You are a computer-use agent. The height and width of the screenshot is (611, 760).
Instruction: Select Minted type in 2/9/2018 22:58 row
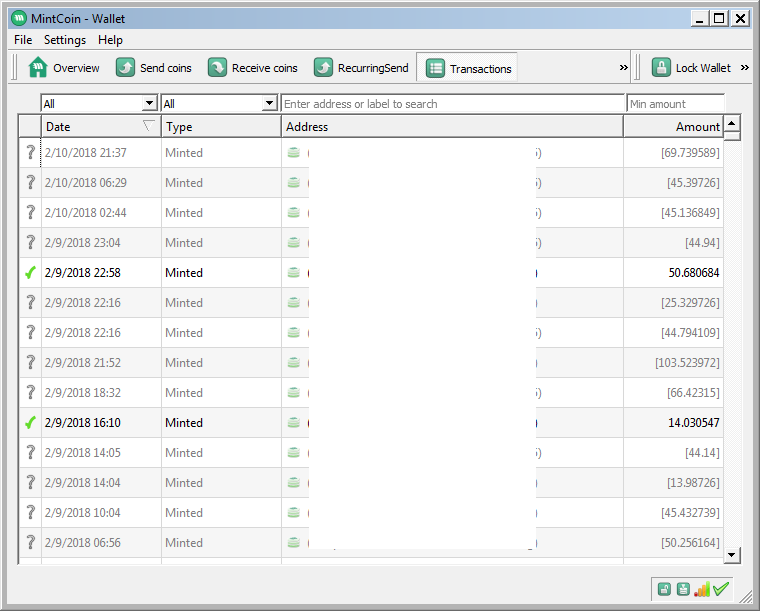pyautogui.click(x=184, y=273)
